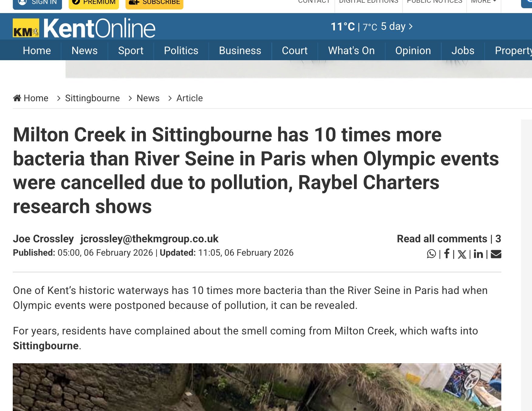Open the Opinion section

[413, 50]
